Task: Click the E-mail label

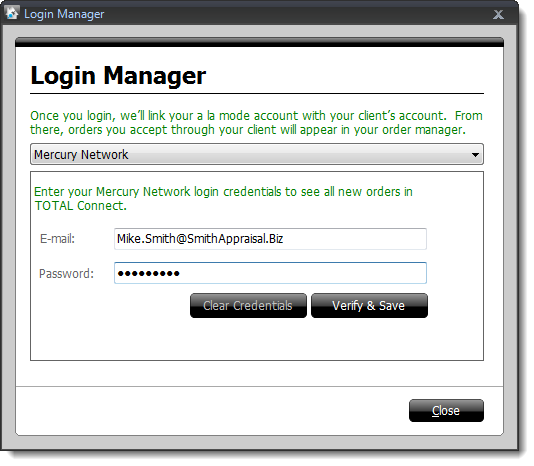Action: (57, 239)
